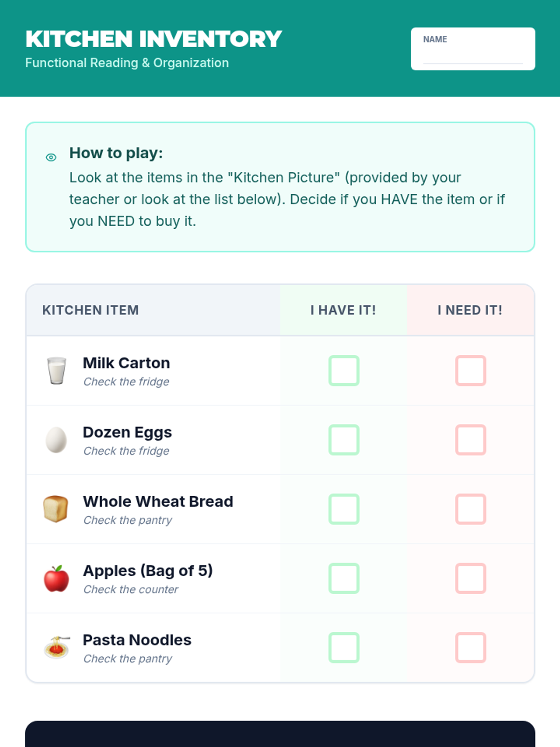560x747 pixels.
Task: Tick 'I Need It' for Apples bag
Action: [x=470, y=578]
